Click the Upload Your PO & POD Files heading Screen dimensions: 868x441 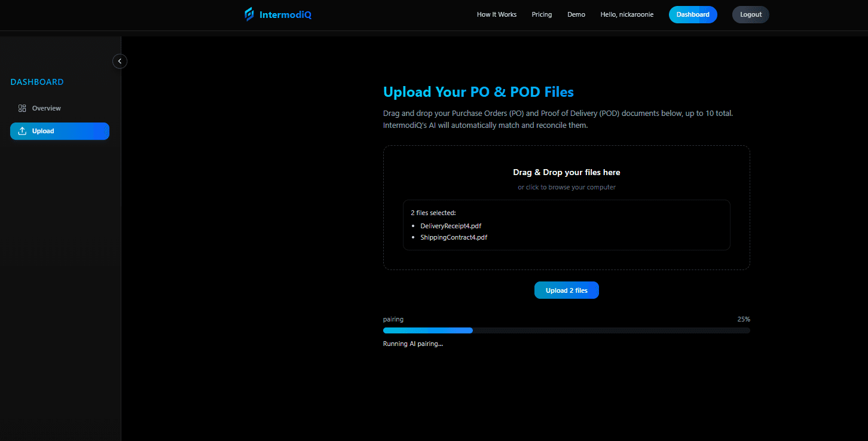coord(478,91)
